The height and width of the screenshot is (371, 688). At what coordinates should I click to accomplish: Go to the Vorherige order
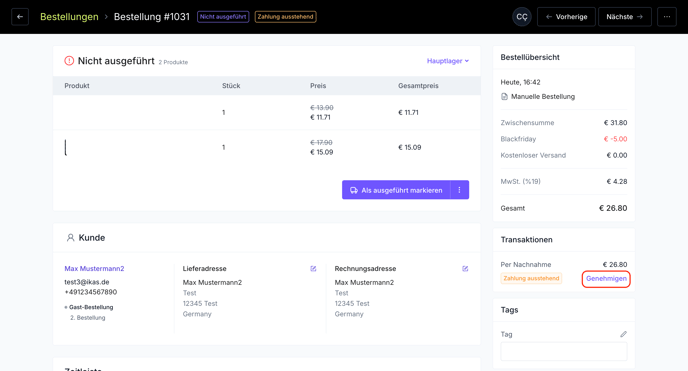566,17
